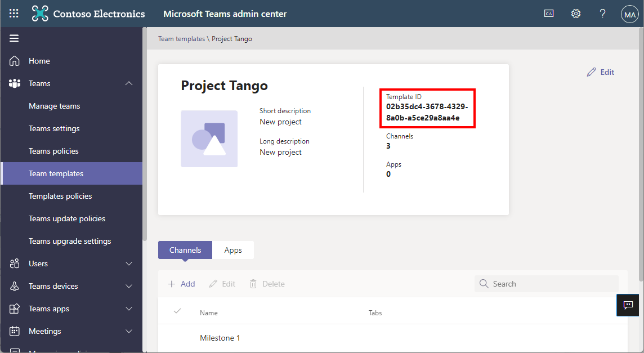Click the Project Tango template thumbnail

pyautogui.click(x=209, y=139)
